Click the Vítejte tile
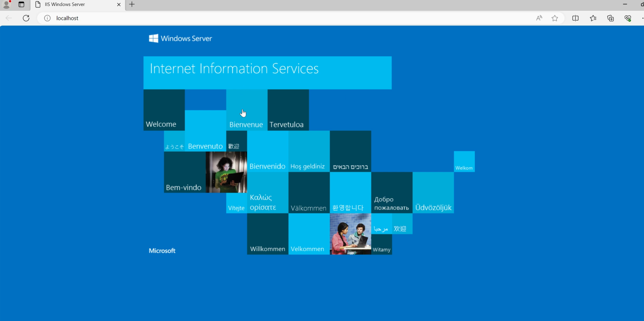 tap(236, 203)
